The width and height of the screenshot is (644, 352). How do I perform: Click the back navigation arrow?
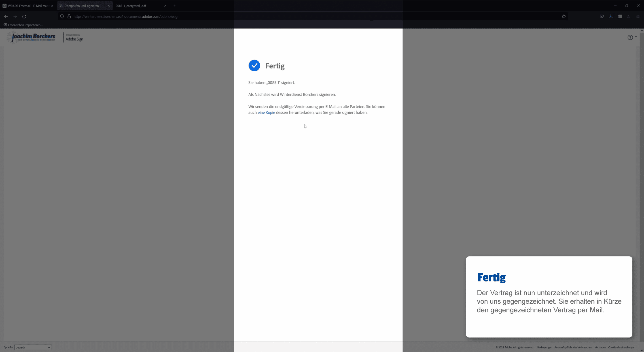tap(6, 17)
